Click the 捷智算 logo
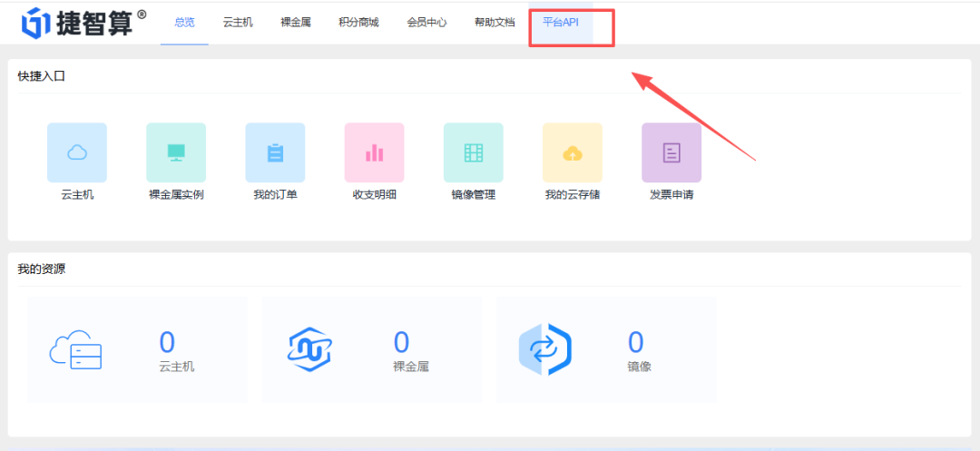 click(83, 23)
